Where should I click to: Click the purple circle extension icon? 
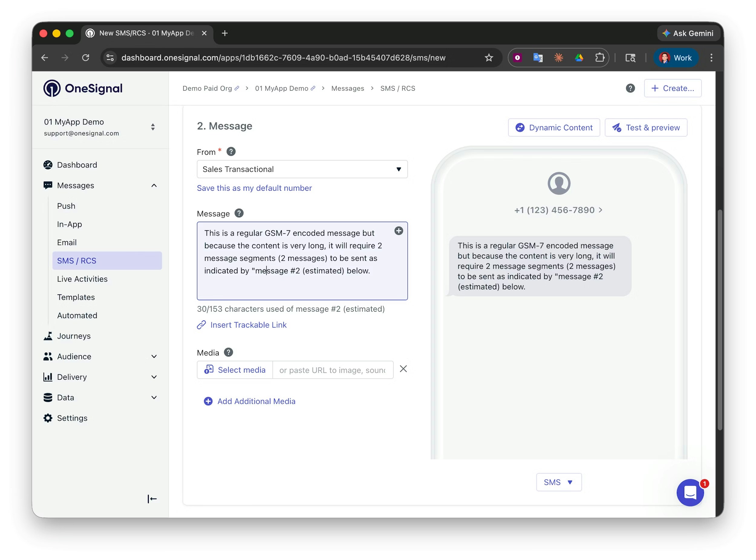[x=517, y=58]
